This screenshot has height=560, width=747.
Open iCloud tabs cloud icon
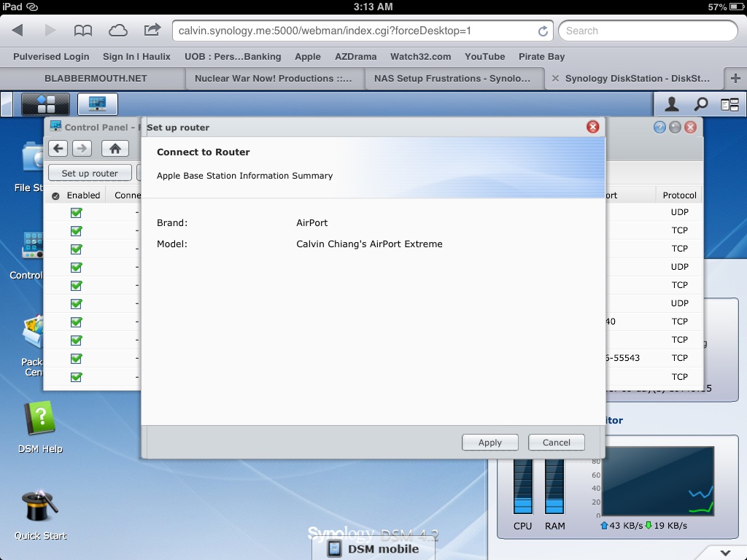[x=117, y=31]
